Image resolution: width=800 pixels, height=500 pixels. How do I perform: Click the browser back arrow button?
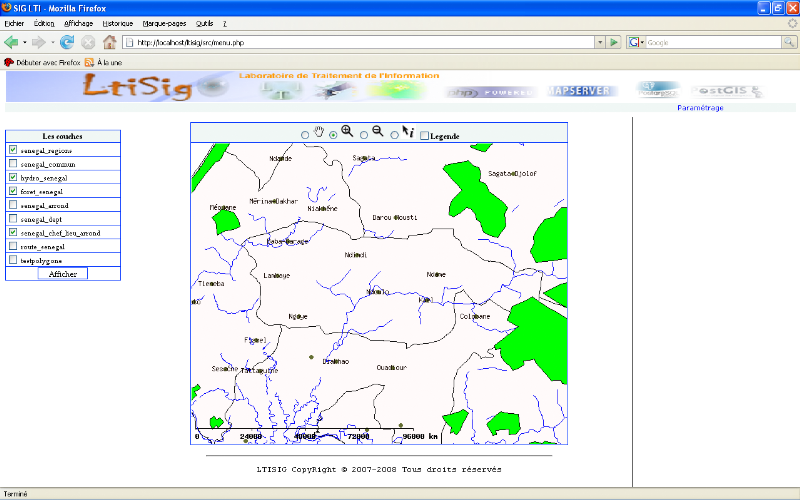(x=12, y=42)
